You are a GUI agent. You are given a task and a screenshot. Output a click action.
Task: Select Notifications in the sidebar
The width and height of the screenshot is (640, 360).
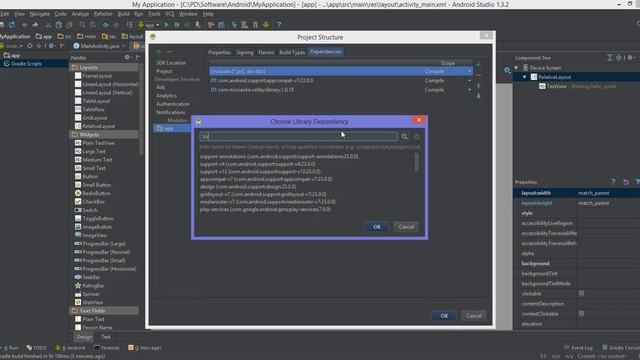171,112
